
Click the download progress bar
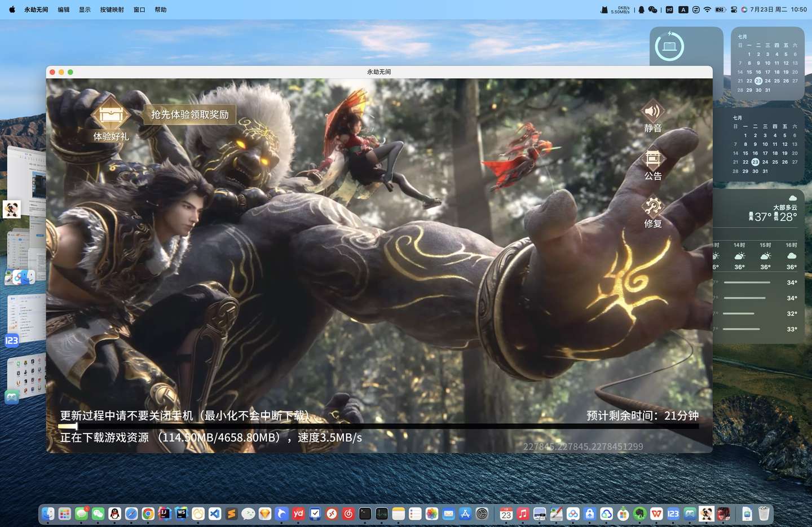click(x=378, y=426)
